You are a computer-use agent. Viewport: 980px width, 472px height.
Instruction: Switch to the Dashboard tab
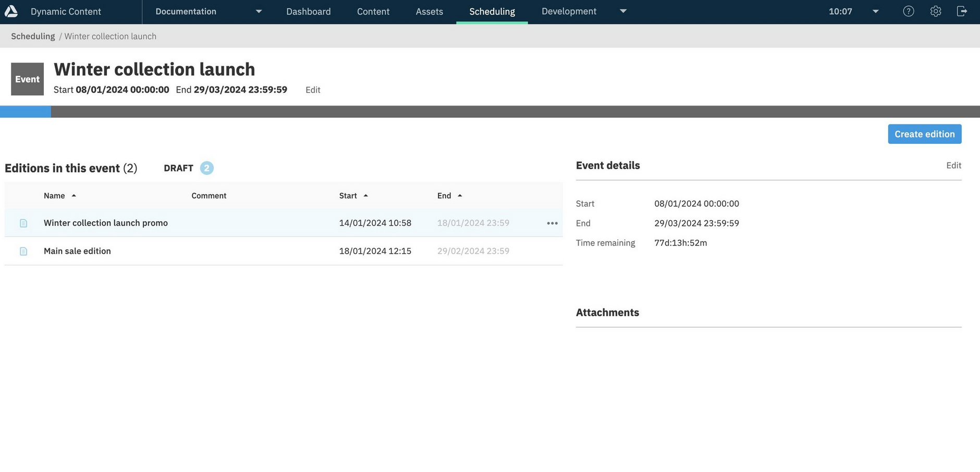point(308,11)
